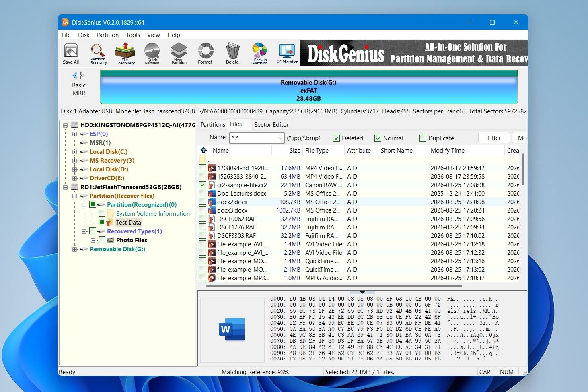
Task: Click the System Volume Information folder icon
Action: coord(110,214)
